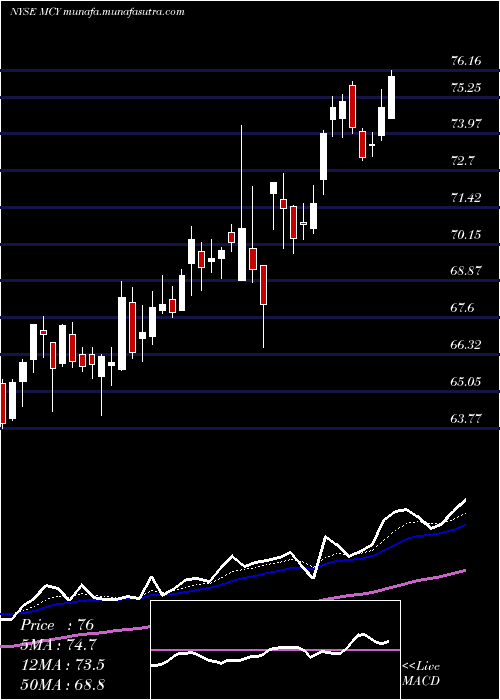Click the <<Live MACD label
This screenshot has height=700, width=500.
[421, 674]
